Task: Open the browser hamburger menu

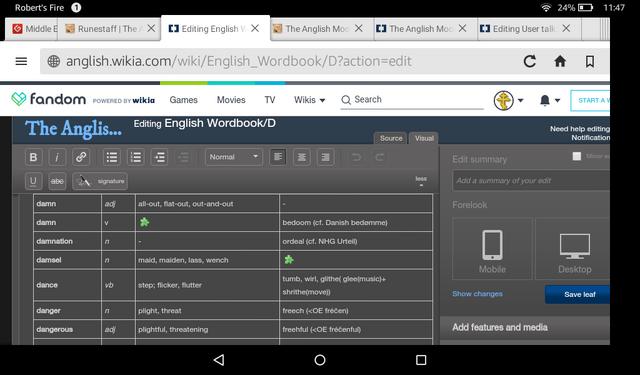Action: (21, 61)
